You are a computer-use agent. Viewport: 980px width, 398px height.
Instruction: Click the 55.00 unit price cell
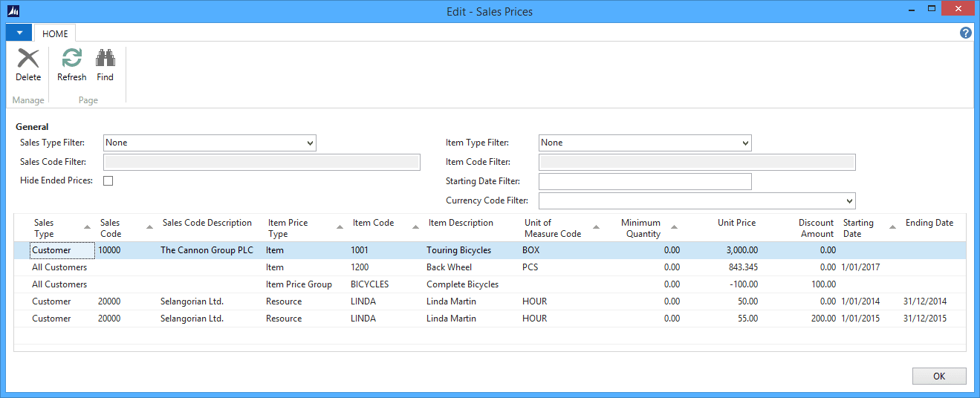(747, 319)
